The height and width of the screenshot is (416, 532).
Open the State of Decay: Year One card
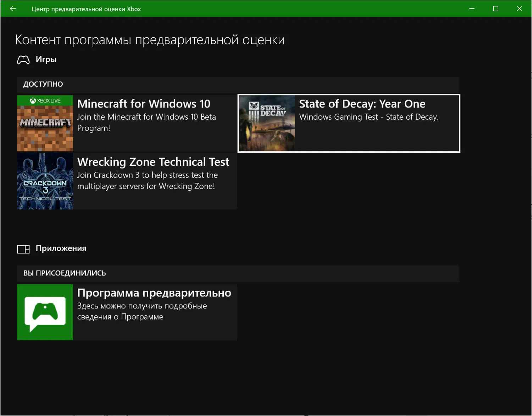[x=348, y=123]
